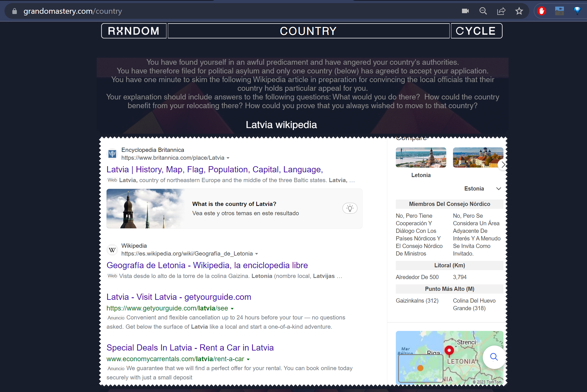Click next arrow on compare carousel
This screenshot has height=392, width=587.
(503, 164)
